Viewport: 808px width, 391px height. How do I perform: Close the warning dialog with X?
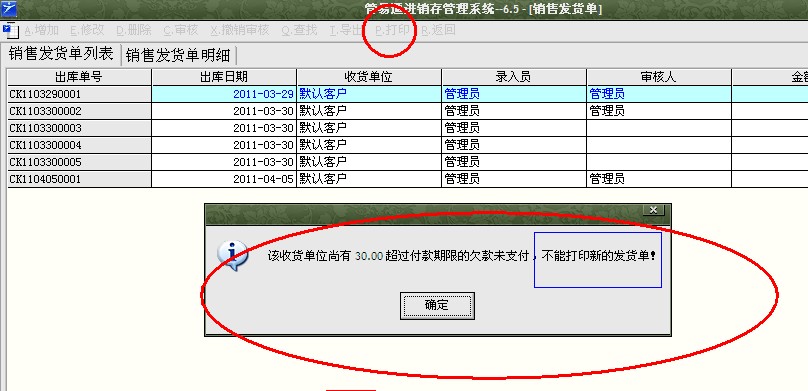[x=653, y=210]
